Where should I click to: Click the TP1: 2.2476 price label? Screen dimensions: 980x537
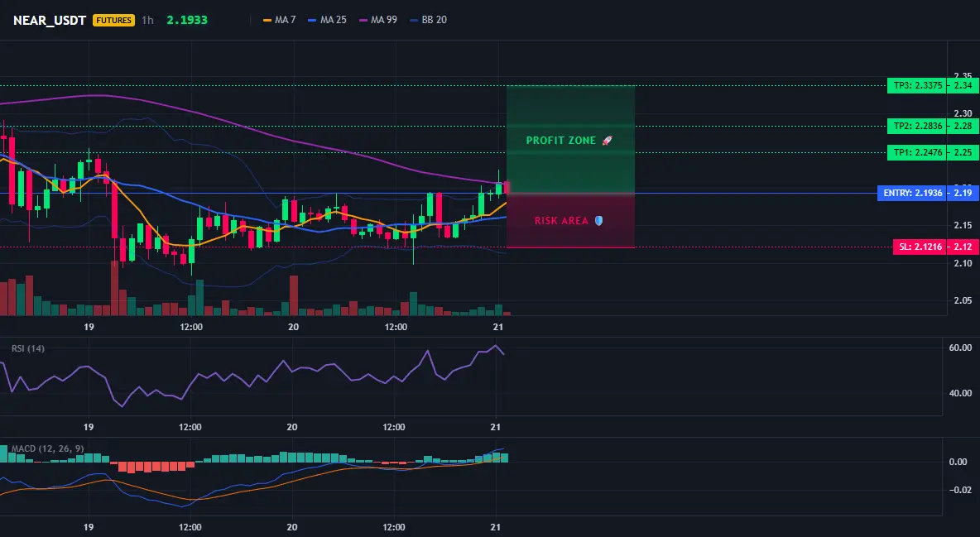point(917,152)
